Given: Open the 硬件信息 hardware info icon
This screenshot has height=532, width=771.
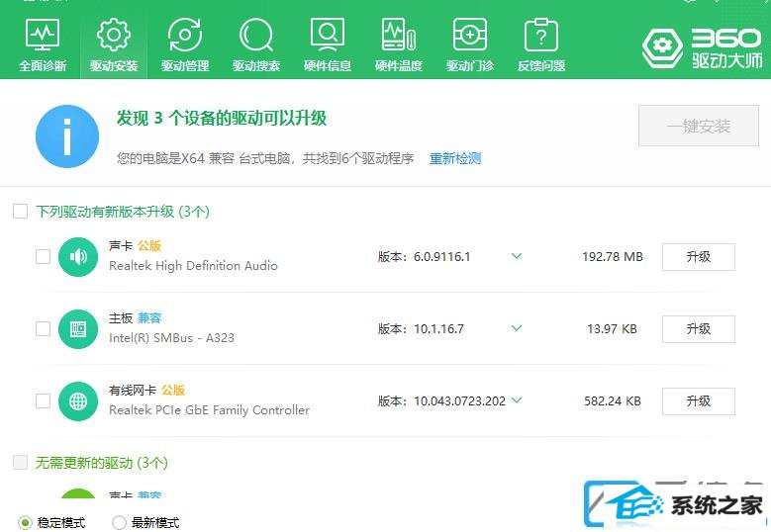Looking at the screenshot, I should (328, 35).
